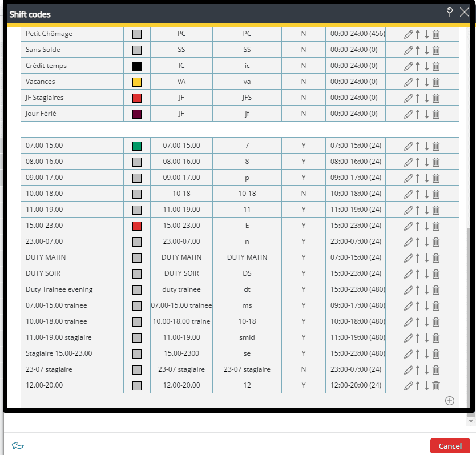Click the pin icon in dialog header

coord(449,12)
